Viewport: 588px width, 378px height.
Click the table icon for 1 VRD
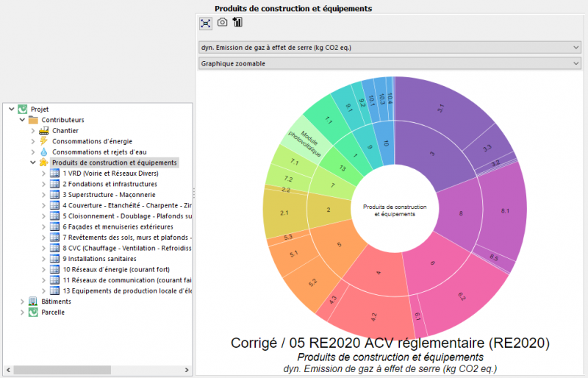click(x=54, y=173)
